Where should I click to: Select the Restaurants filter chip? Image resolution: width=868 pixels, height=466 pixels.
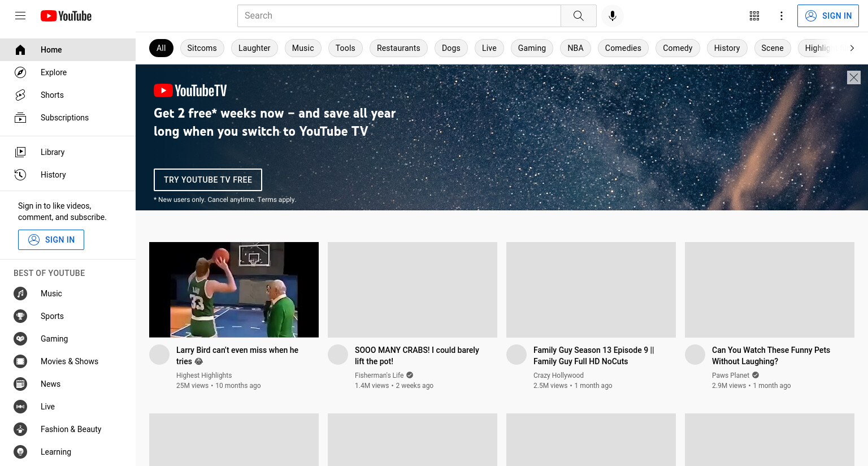pos(398,48)
